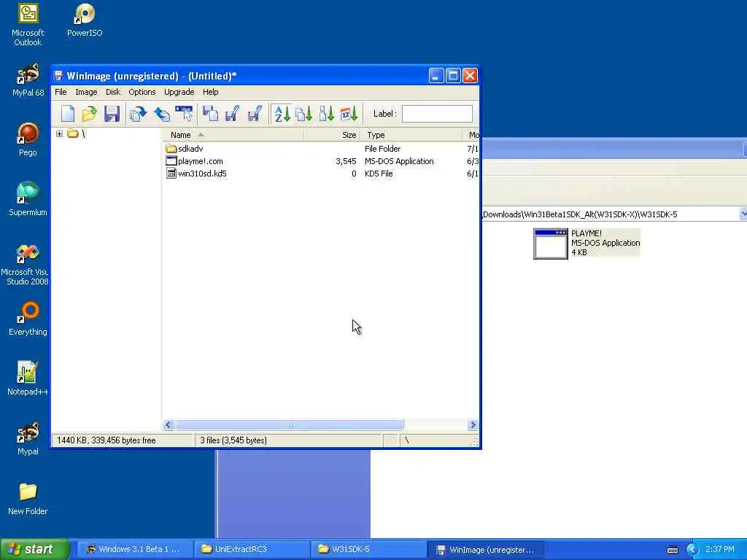Toggle the Sort by type icon

click(304, 114)
